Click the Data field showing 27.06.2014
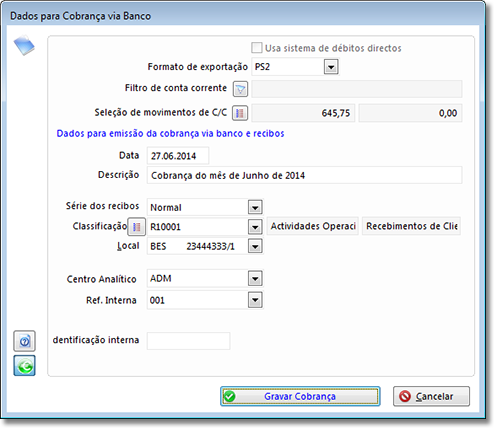The image size is (496, 431). (178, 156)
